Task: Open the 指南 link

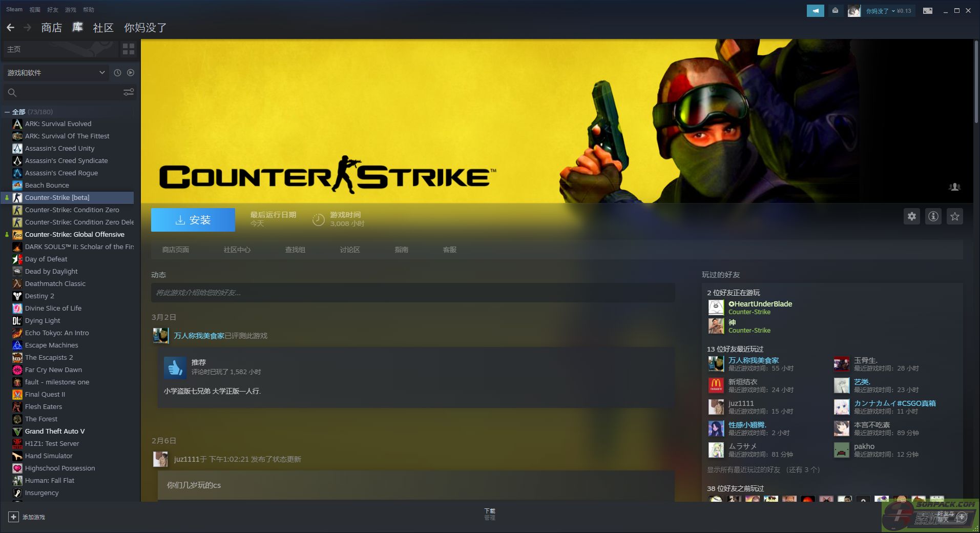Action: click(402, 250)
